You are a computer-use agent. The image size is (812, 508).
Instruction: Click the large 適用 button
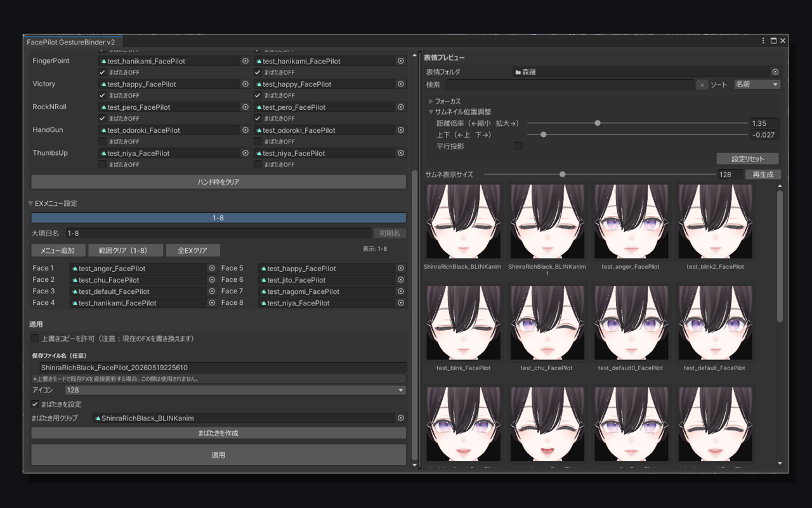[x=218, y=455]
